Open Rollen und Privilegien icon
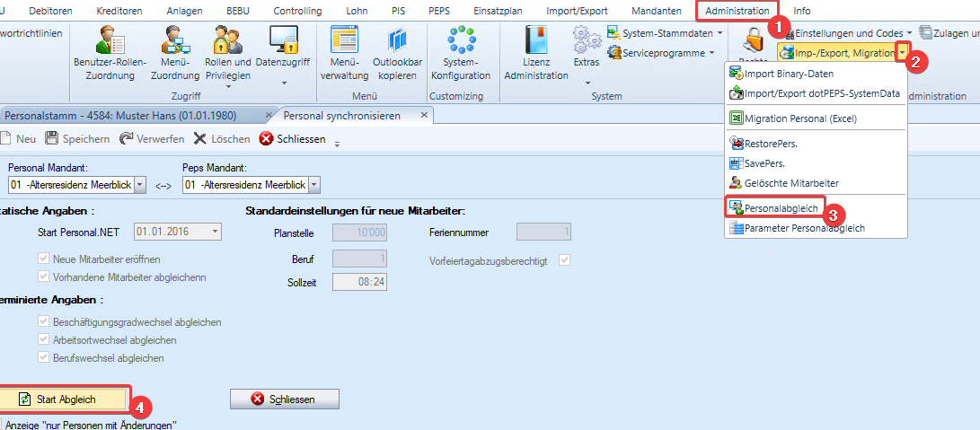This screenshot has width=980, height=430. click(x=227, y=39)
